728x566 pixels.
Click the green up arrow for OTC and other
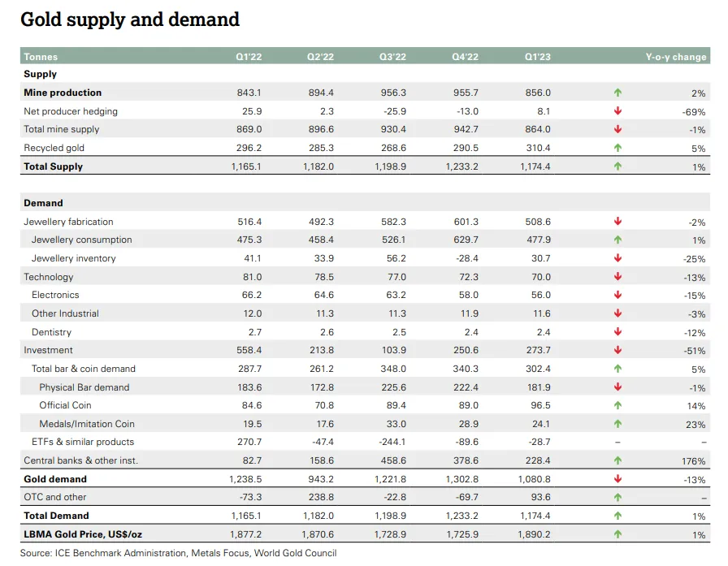click(617, 497)
